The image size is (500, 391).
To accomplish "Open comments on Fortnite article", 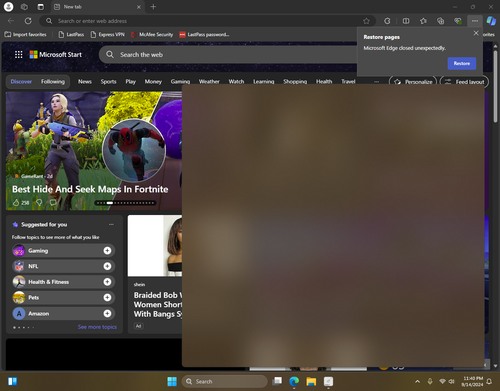I will pos(53,202).
